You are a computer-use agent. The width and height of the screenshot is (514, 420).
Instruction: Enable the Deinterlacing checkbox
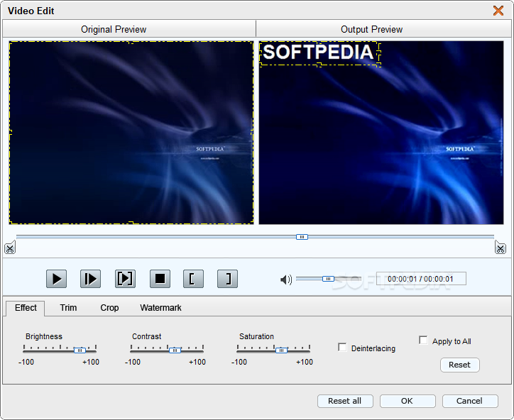(x=342, y=347)
